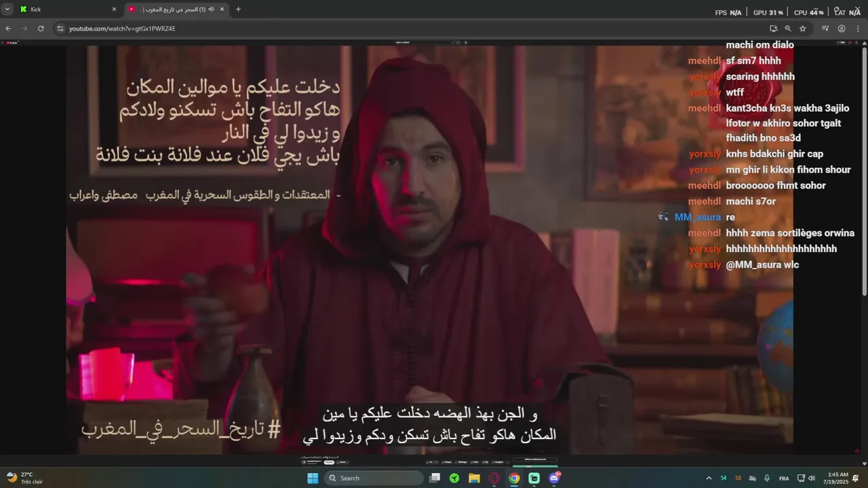Click the badge icon next to MM_asura
Viewport: 868px width, 488px height.
(663, 217)
